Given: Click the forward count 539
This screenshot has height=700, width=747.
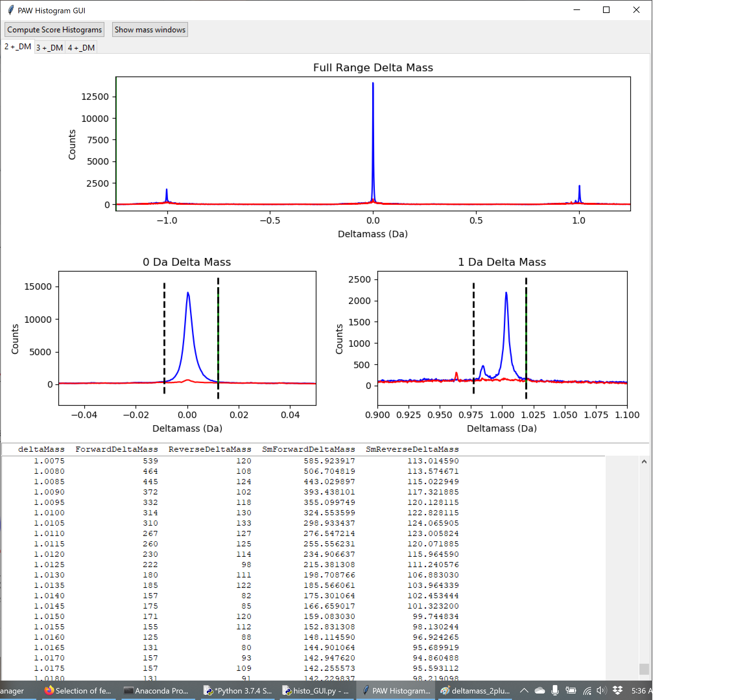Looking at the screenshot, I should [x=150, y=461].
